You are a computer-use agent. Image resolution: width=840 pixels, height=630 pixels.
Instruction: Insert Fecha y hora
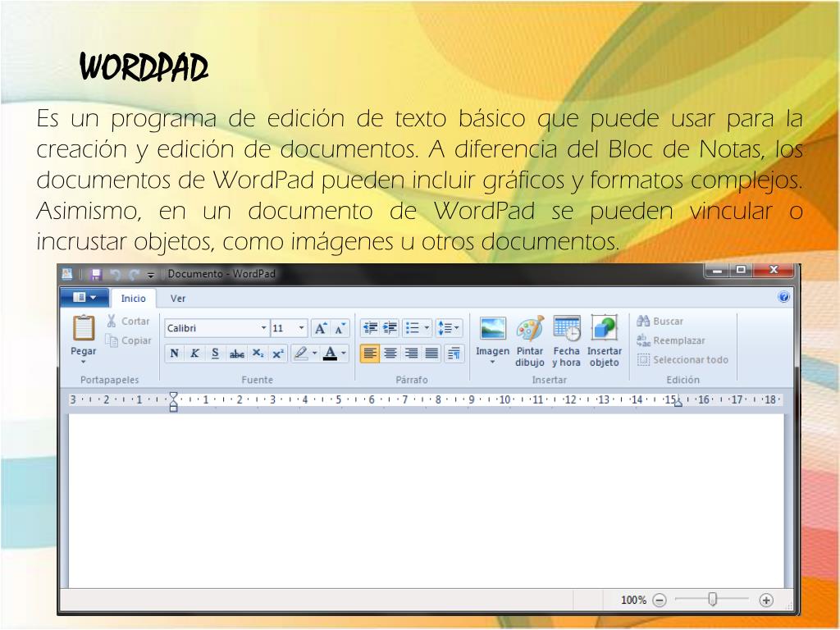[x=566, y=341]
